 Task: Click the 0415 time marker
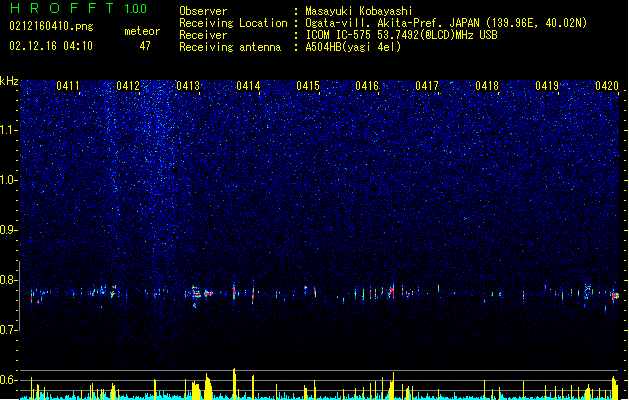308,86
